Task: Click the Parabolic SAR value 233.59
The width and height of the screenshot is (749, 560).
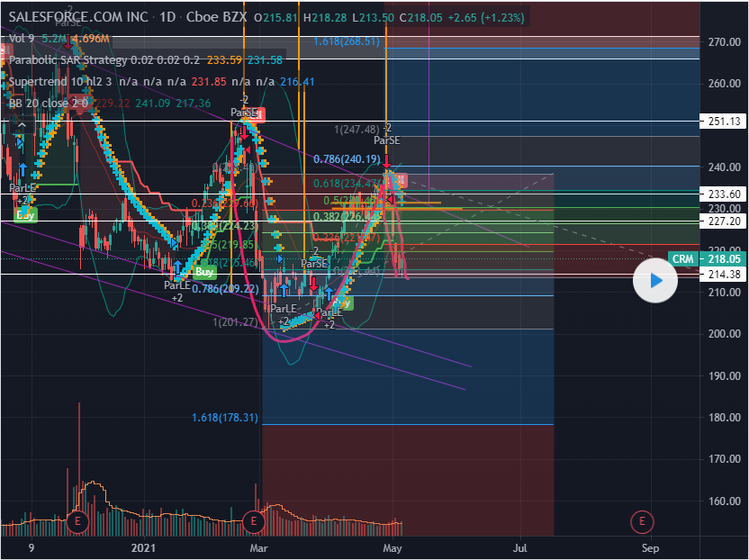Action: click(x=225, y=60)
